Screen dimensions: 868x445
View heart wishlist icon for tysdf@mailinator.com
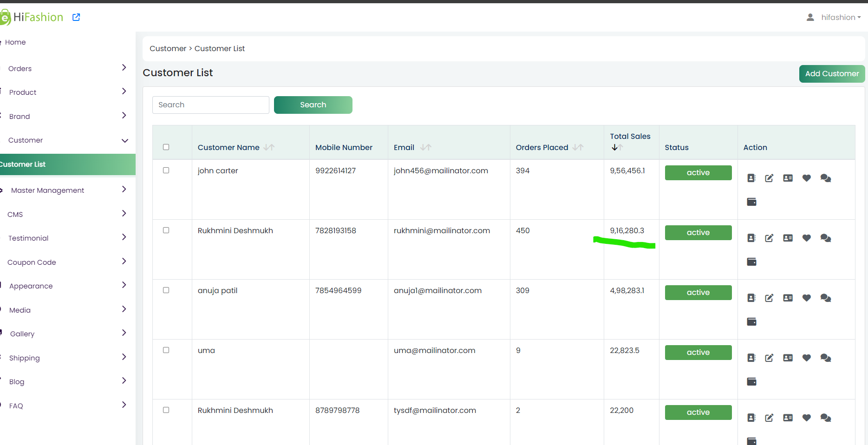pos(807,418)
